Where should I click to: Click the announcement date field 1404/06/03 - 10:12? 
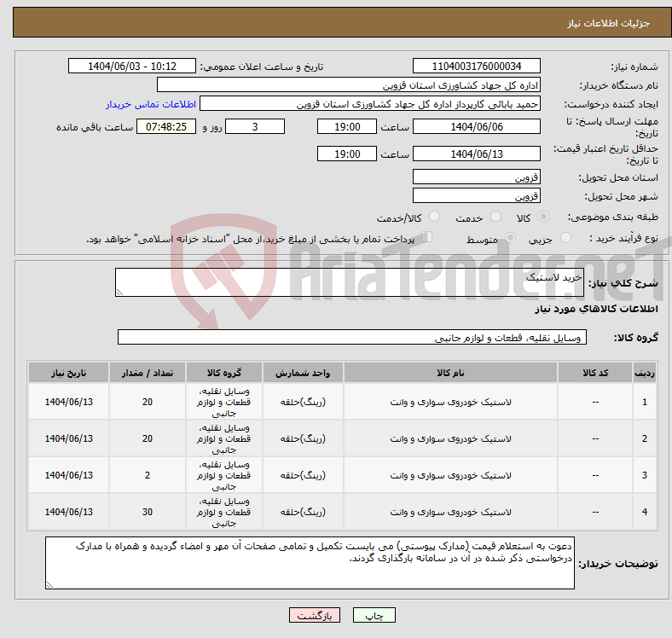[x=132, y=66]
